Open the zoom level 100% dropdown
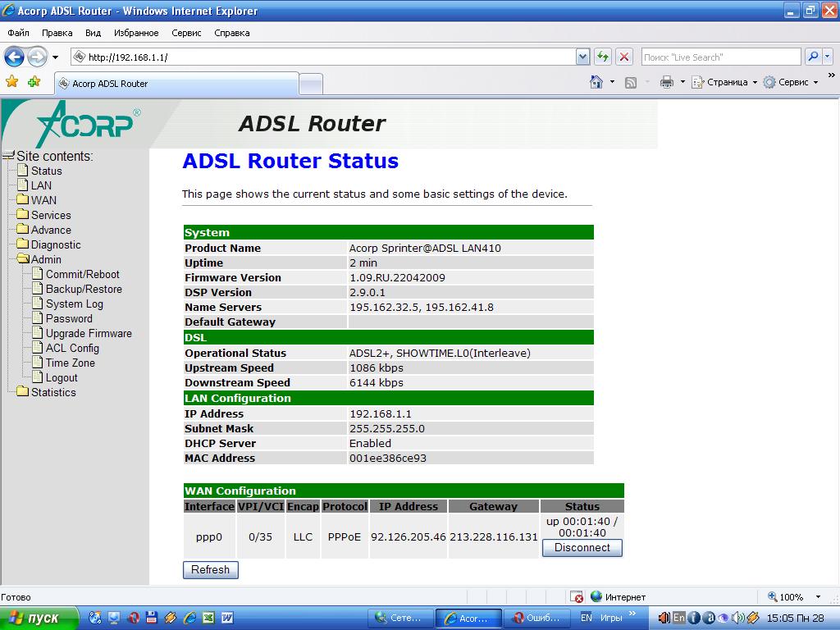 click(x=818, y=597)
